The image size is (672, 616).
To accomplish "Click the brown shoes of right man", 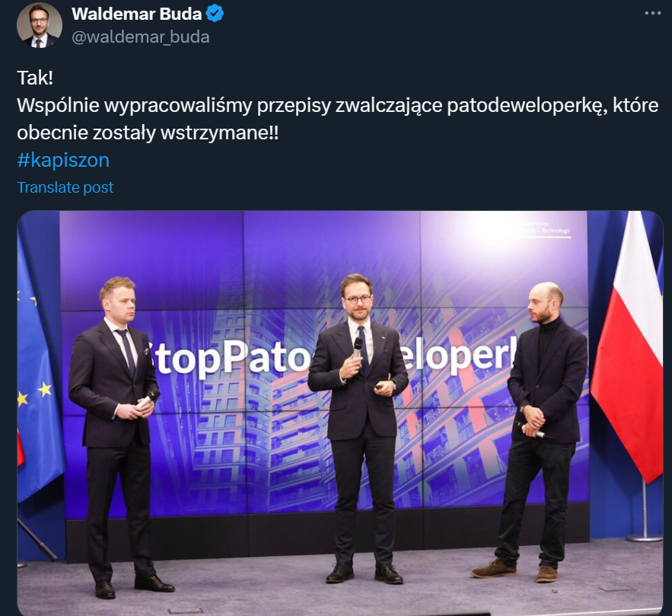I will coord(514,570).
